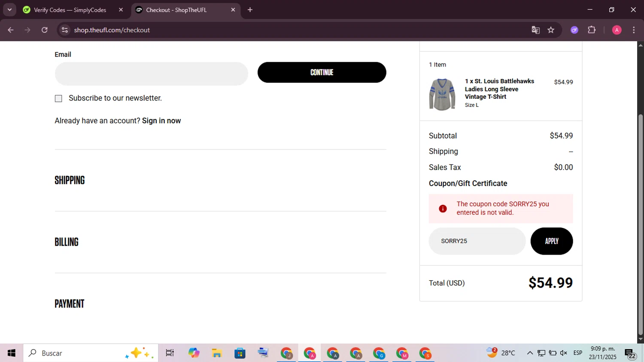Screen dimensions: 644x362
Task: Click the page vertical scrollbar
Action: 641,224
